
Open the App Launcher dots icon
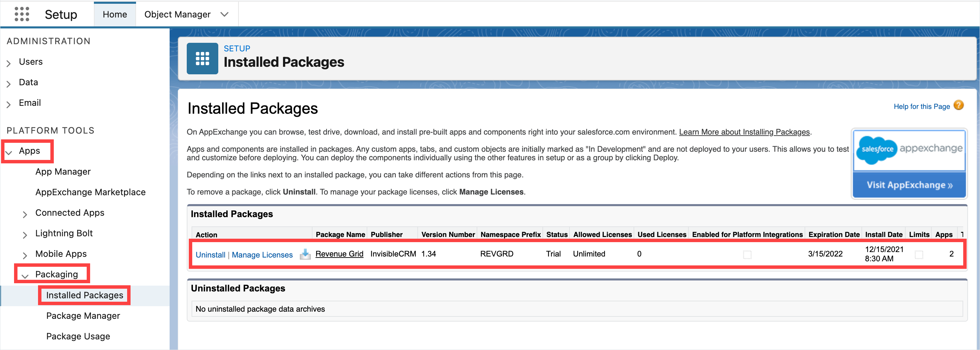(22, 14)
